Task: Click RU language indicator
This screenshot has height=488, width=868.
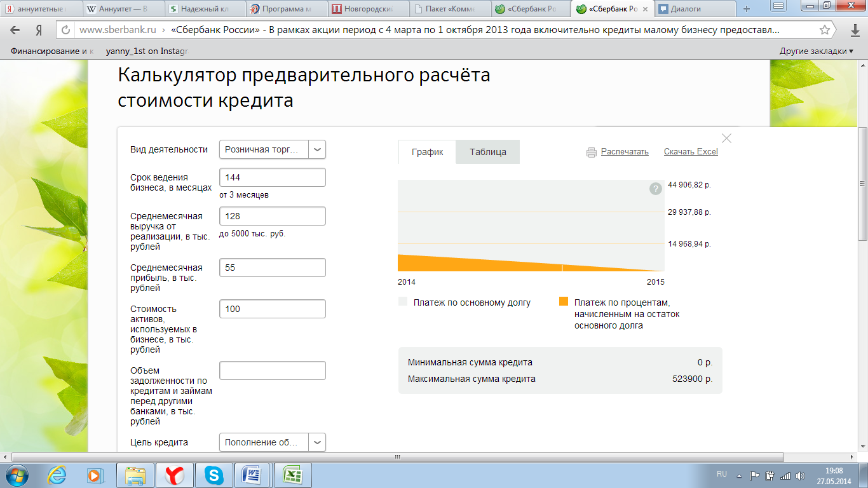Action: pyautogui.click(x=722, y=474)
